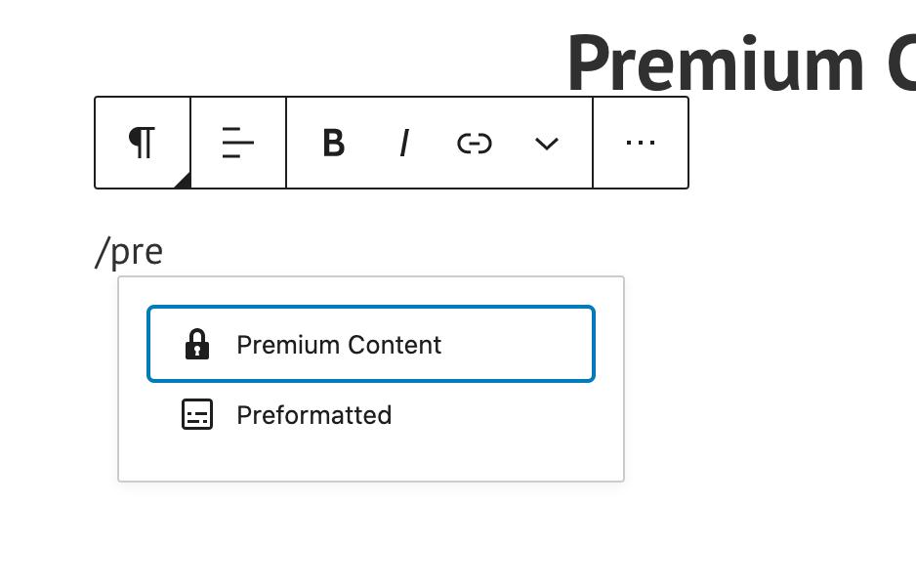Click the "Premium Content" label text
The height and width of the screenshot is (588, 916).
[x=339, y=345]
